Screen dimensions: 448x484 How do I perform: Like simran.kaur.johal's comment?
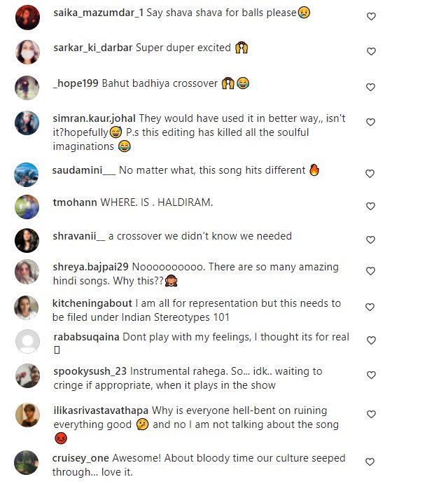click(x=372, y=122)
